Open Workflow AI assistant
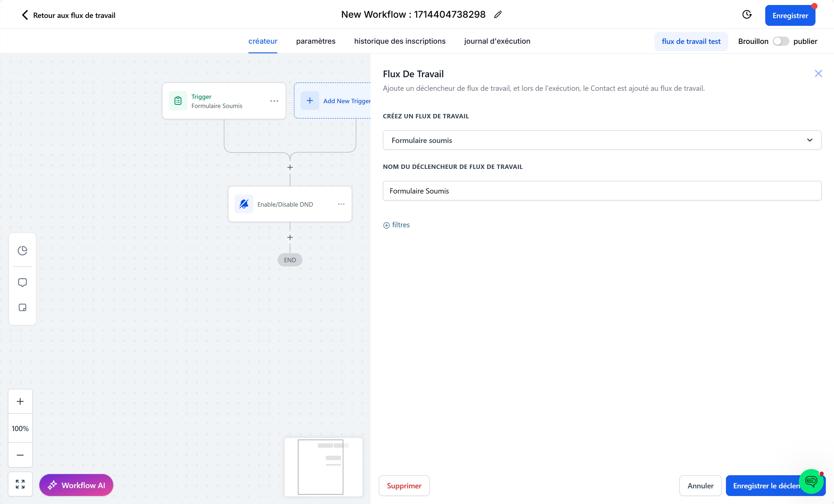The image size is (834, 504). [76, 485]
